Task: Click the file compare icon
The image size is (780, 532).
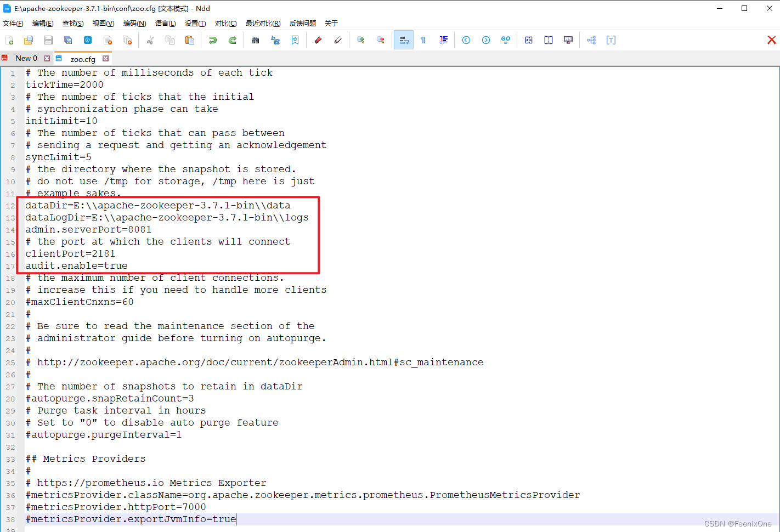Action: click(x=529, y=40)
